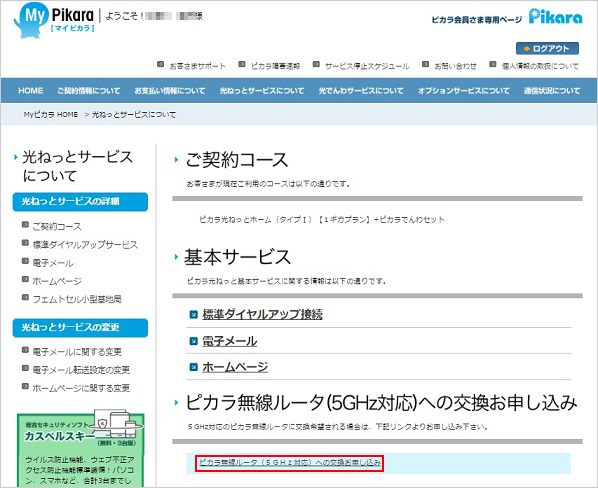
Task: Click 光ねっとサービスの詳細 sidebar header
Action: (x=80, y=202)
